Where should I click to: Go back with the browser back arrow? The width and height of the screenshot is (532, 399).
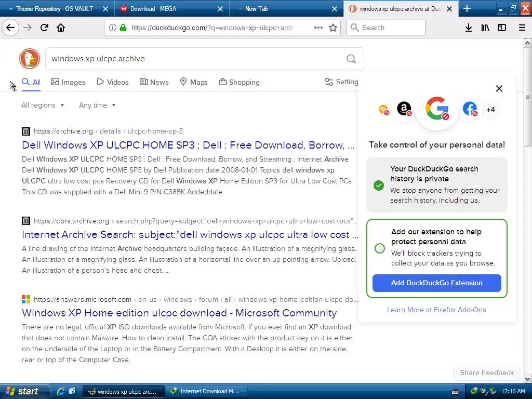point(10,28)
